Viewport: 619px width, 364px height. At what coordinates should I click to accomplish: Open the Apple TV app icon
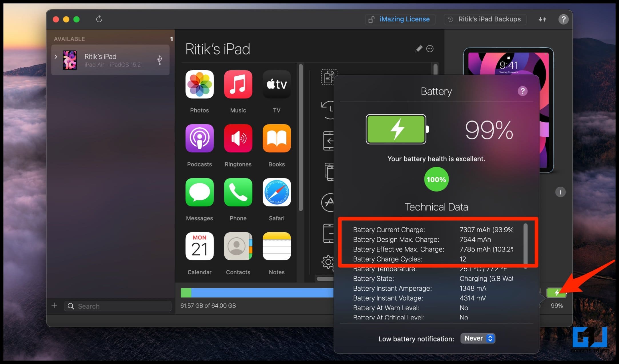tap(277, 85)
